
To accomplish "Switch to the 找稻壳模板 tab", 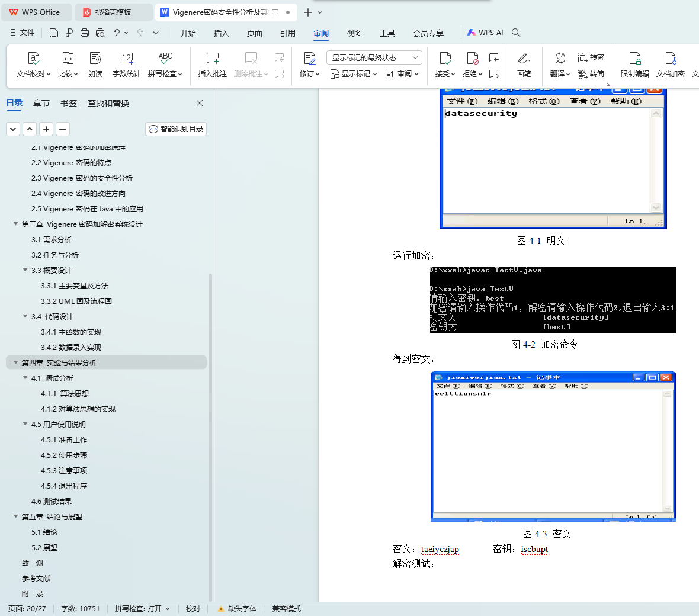I will (113, 12).
